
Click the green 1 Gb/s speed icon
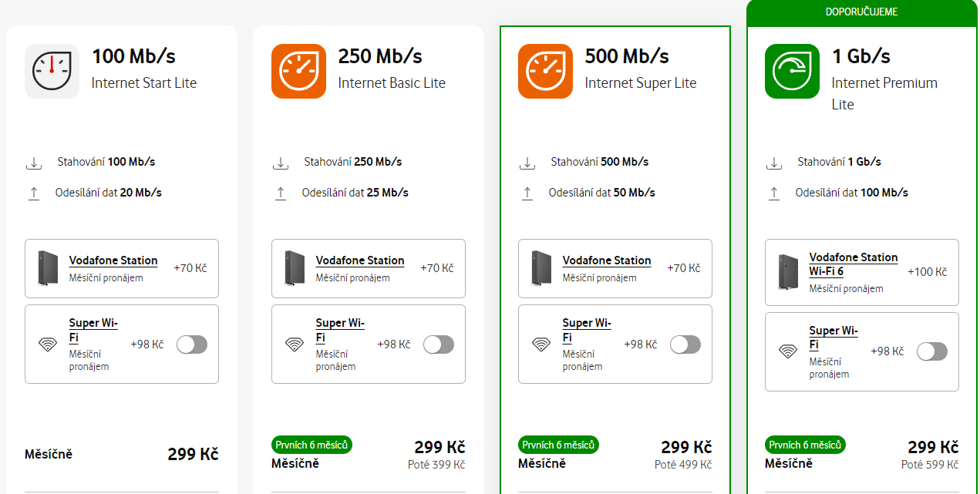point(792,71)
